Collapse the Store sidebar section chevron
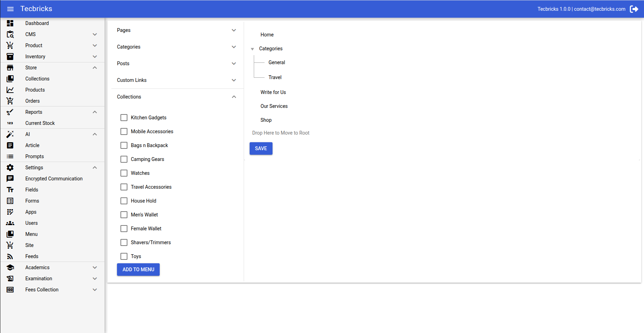This screenshot has height=333, width=644. pyautogui.click(x=95, y=68)
